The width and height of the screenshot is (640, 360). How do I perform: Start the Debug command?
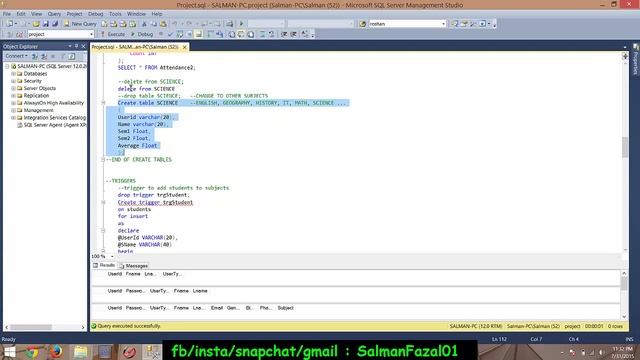pos(142,34)
